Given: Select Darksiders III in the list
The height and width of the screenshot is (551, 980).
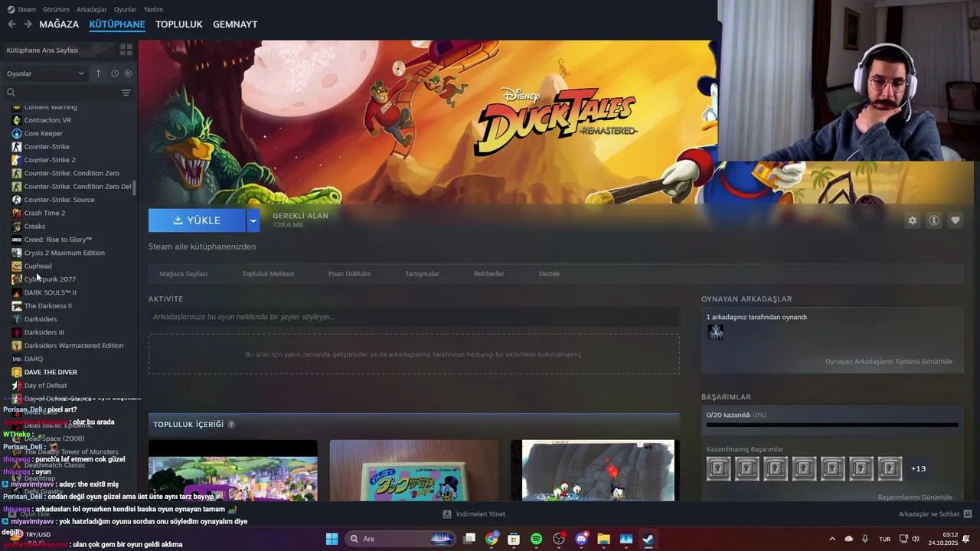Looking at the screenshot, I should tap(44, 332).
